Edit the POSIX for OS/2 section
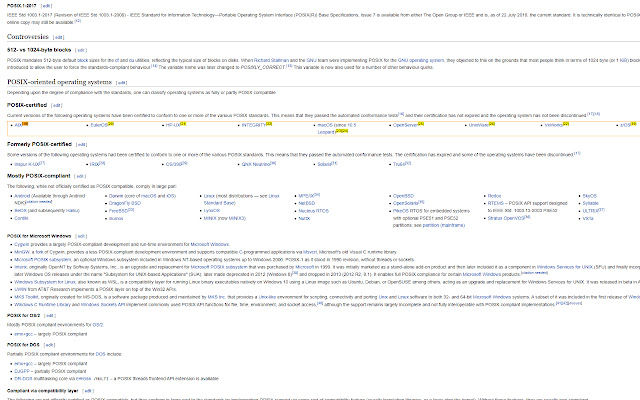The height and width of the screenshot is (400, 640). pyautogui.click(x=50, y=316)
